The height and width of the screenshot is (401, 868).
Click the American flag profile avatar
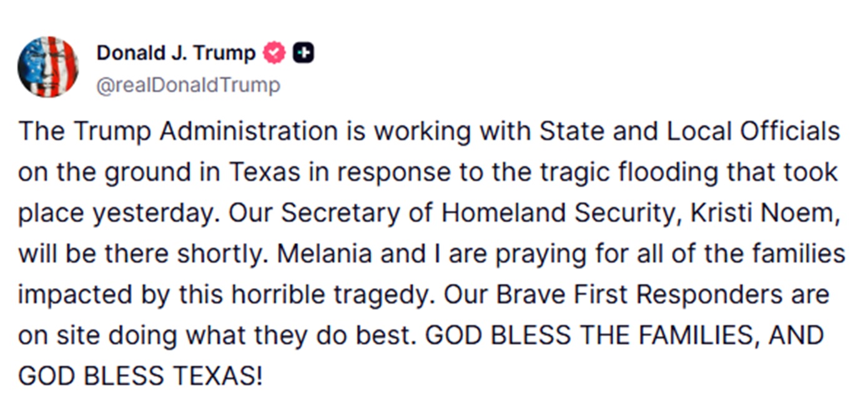48,67
